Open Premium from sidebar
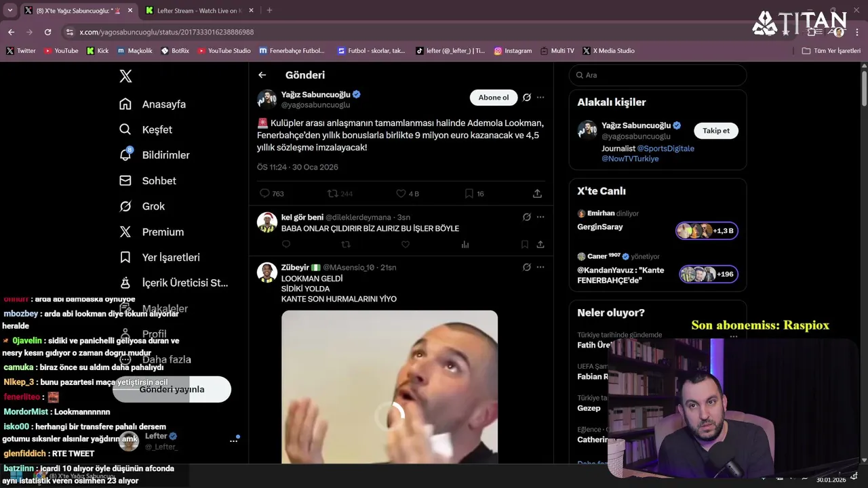Image resolution: width=868 pixels, height=488 pixels. [x=151, y=232]
